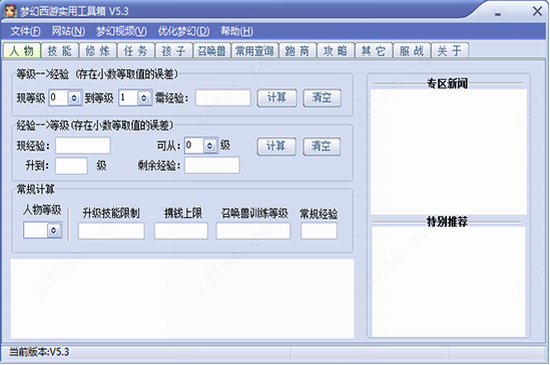
Task: Click the 现经验 input field
Action: (x=83, y=146)
